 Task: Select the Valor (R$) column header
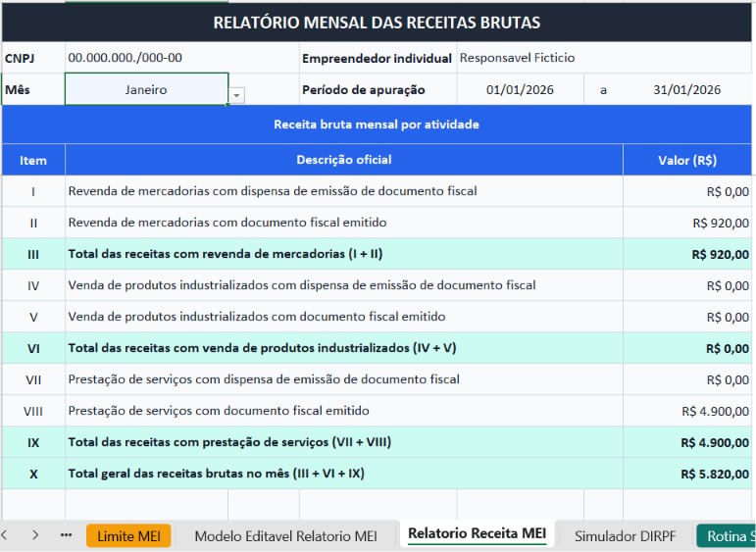(687, 160)
